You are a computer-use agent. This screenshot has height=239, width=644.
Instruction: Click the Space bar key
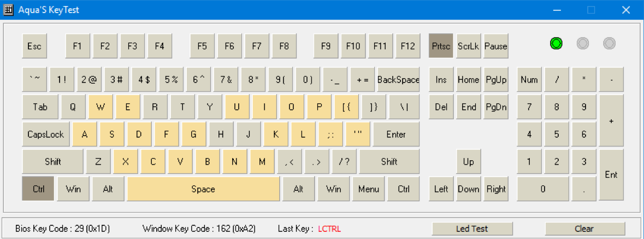[203, 189]
